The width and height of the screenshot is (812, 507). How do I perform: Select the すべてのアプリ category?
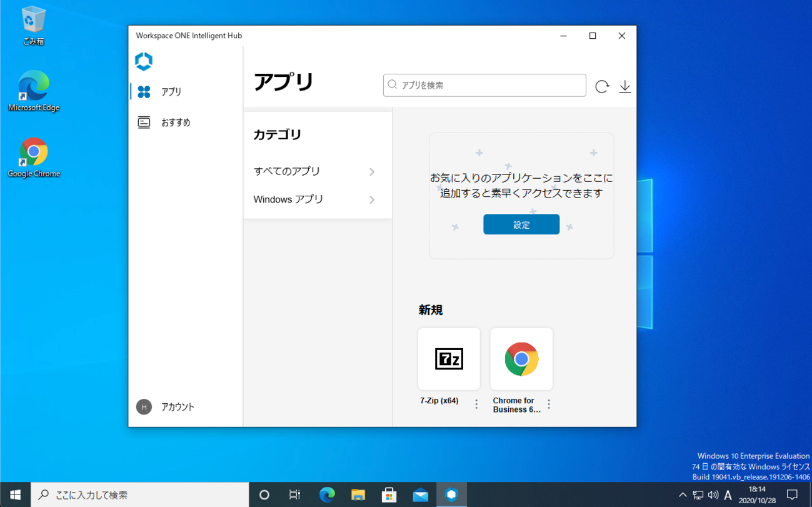coord(318,171)
